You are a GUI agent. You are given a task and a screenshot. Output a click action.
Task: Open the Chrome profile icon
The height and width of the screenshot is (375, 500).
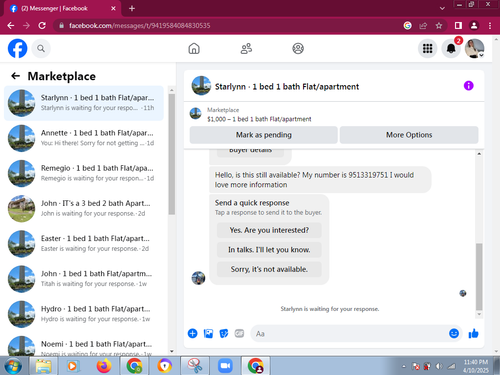pos(474,26)
